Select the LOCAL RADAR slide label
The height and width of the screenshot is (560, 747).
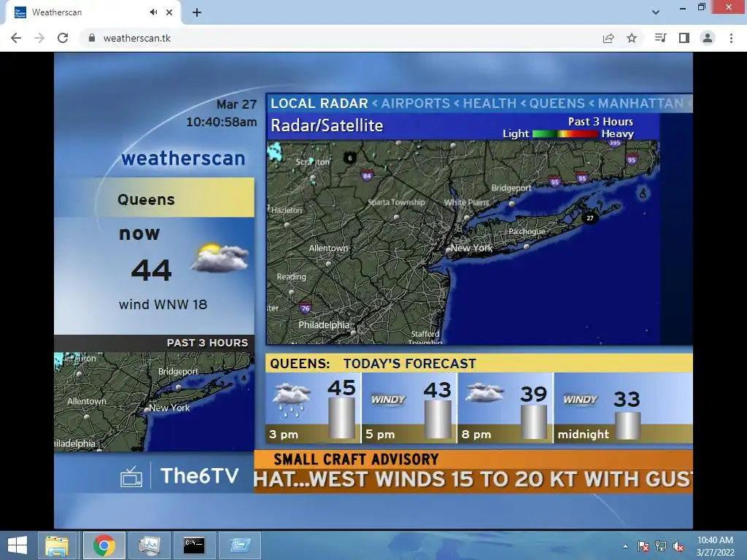pyautogui.click(x=320, y=104)
